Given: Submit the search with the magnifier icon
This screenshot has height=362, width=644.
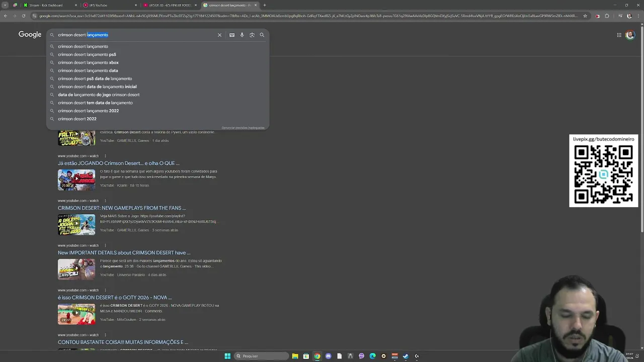Looking at the screenshot, I should coord(262,35).
